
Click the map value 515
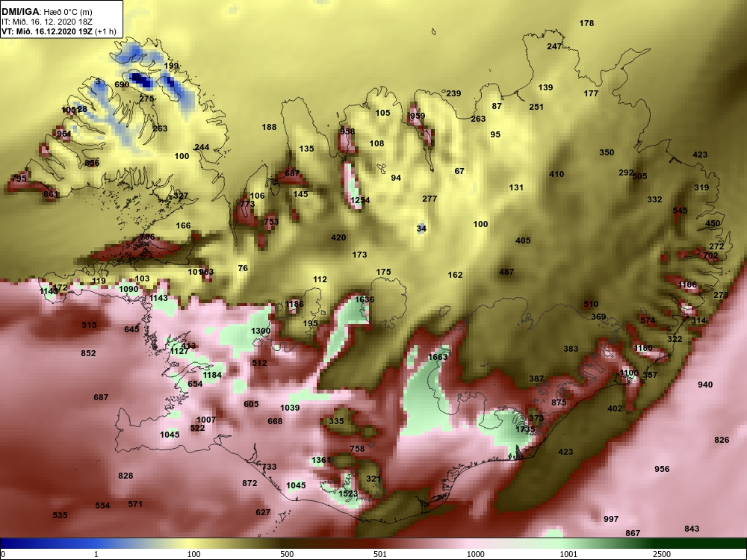tap(89, 325)
